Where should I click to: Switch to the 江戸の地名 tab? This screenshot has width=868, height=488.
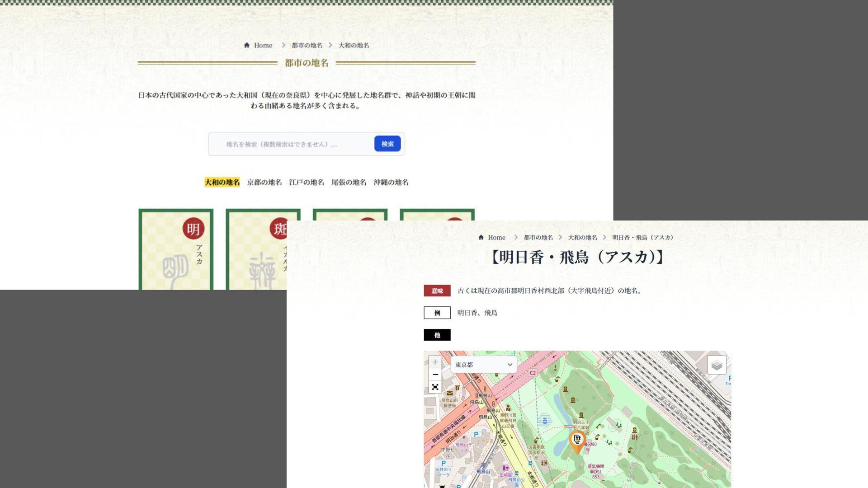point(307,182)
